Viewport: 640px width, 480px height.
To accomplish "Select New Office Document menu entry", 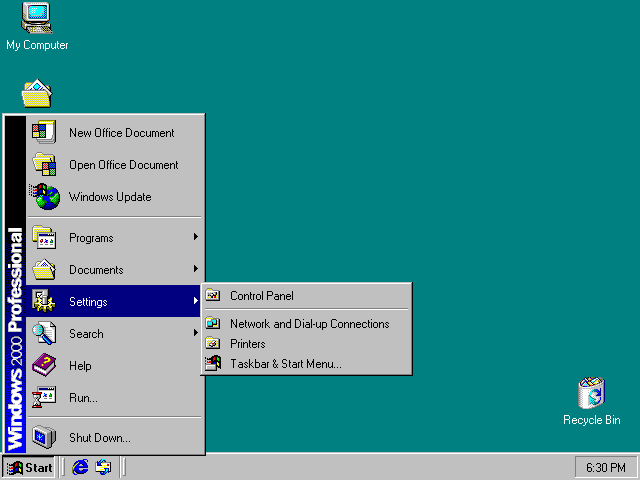I will (114, 132).
